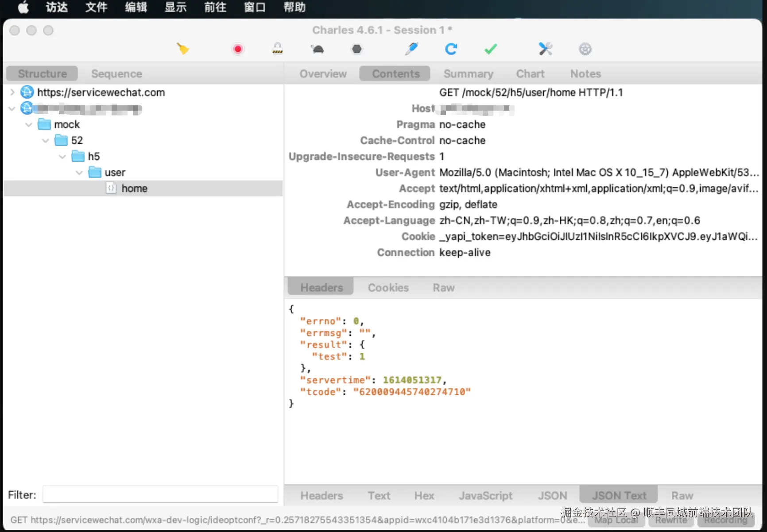767x532 pixels.
Task: Switch to the Sequence view tab
Action: 116,73
